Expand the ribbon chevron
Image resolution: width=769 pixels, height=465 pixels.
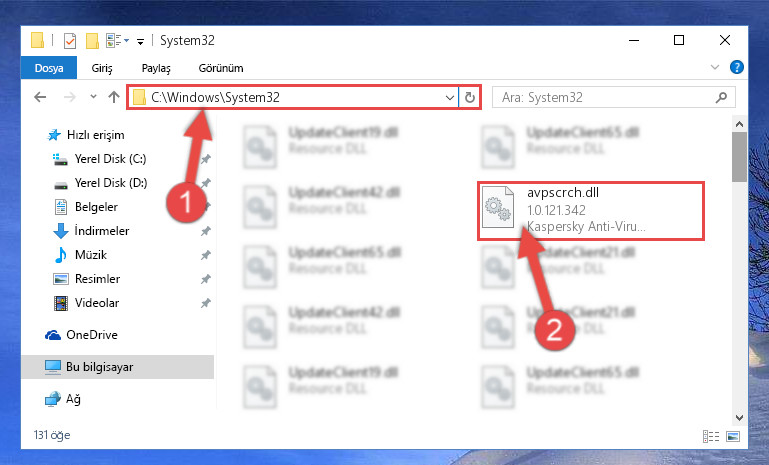coord(715,67)
